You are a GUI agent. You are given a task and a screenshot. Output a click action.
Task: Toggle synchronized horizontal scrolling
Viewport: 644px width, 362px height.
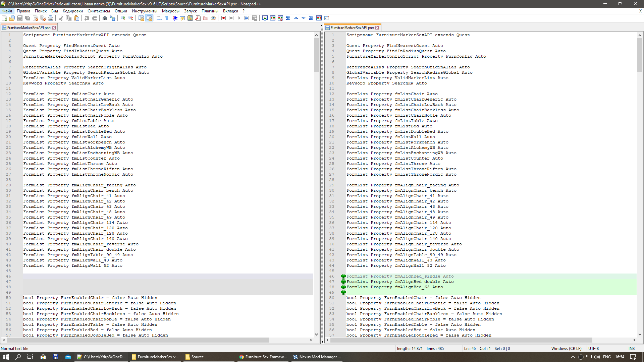(x=149, y=18)
